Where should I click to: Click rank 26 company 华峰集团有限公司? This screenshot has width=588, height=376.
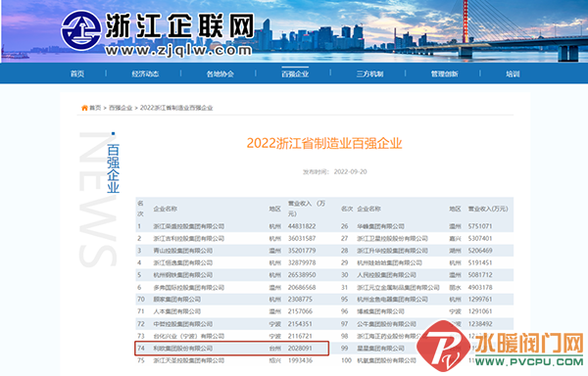380,226
